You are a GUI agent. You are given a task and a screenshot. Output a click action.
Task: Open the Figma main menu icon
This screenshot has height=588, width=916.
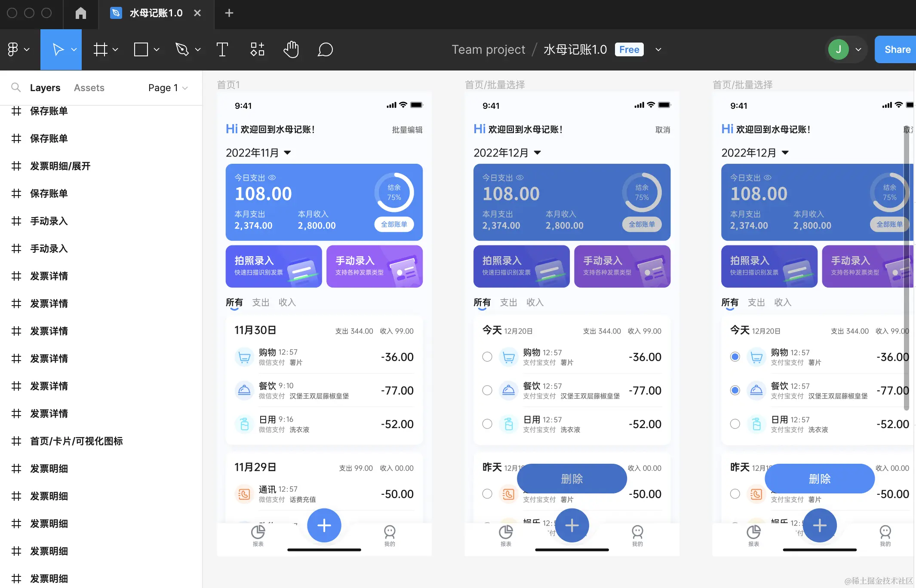(13, 49)
